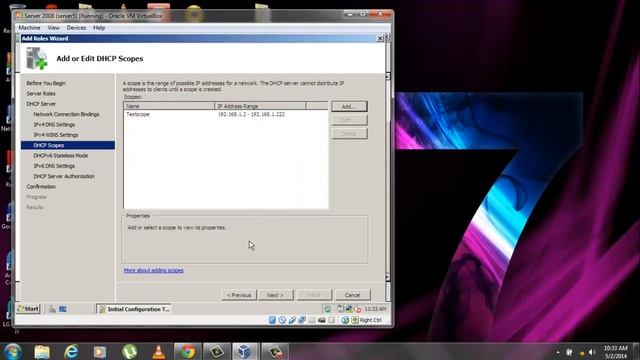640x360 pixels.
Task: Open the View menu
Action: coord(53,28)
